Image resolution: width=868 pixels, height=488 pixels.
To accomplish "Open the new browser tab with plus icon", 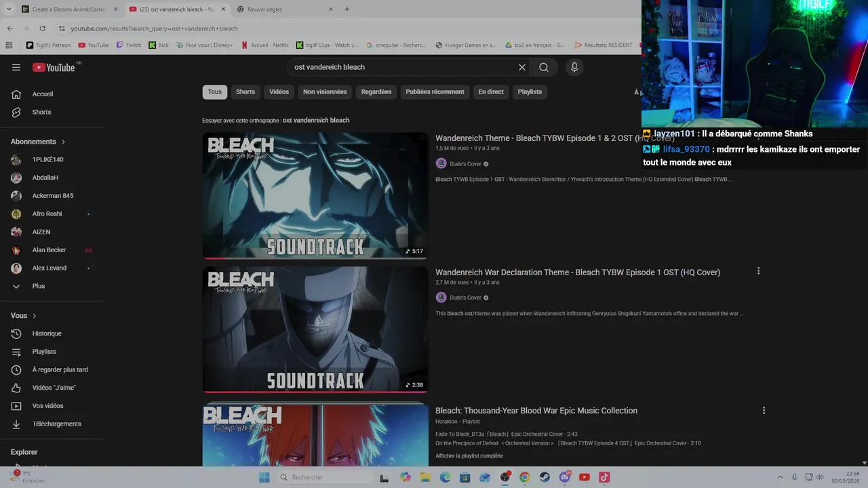I will pos(347,9).
